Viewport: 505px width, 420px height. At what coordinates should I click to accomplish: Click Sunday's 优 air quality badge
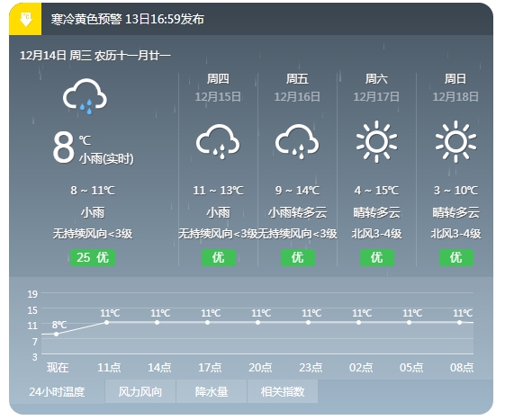click(x=456, y=257)
